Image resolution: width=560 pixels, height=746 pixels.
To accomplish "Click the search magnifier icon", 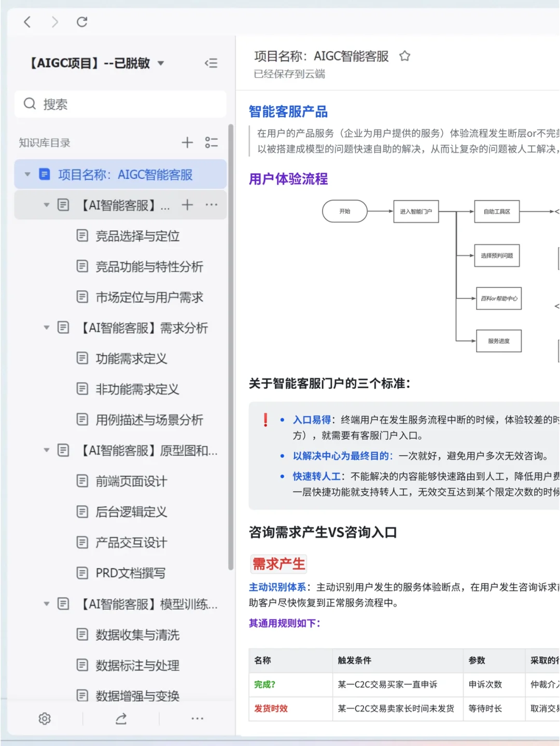I will [30, 104].
